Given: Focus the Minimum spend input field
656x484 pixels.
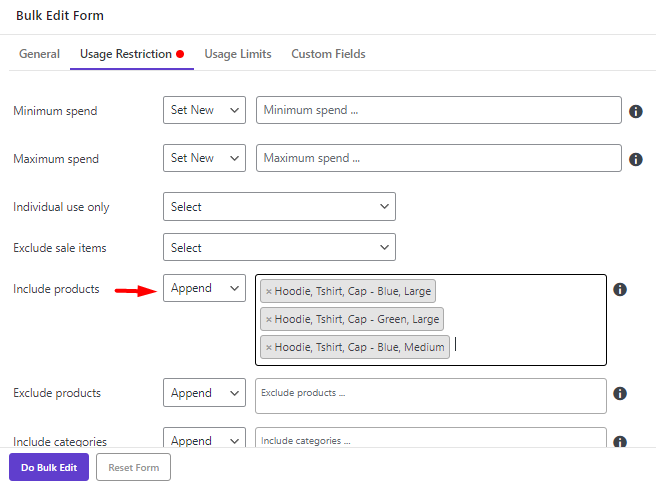Looking at the screenshot, I should coord(438,110).
